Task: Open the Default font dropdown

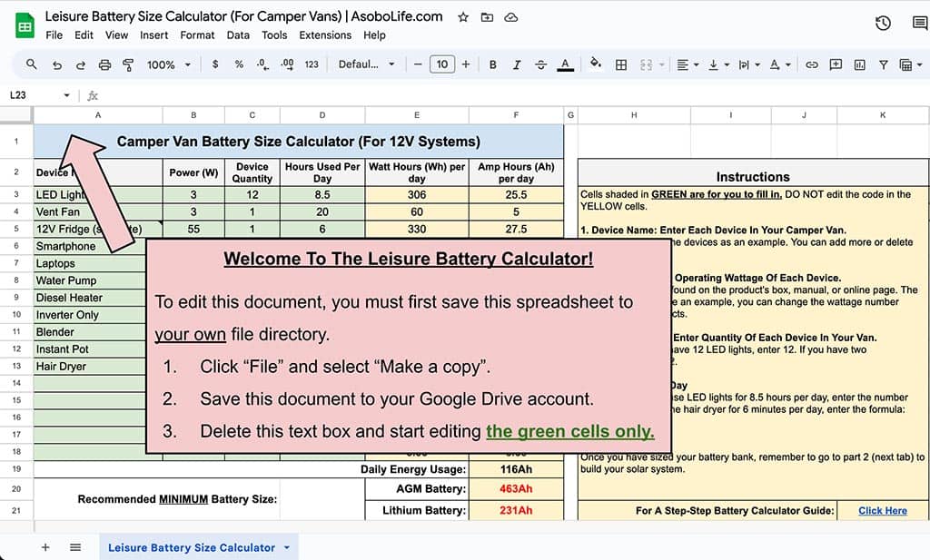Action: click(366, 64)
